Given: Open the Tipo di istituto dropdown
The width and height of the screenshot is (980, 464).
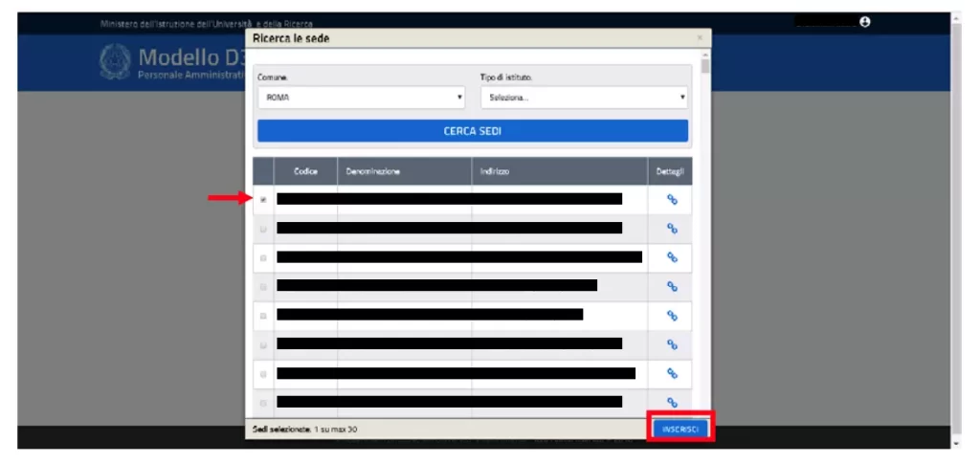Looking at the screenshot, I should (585, 98).
